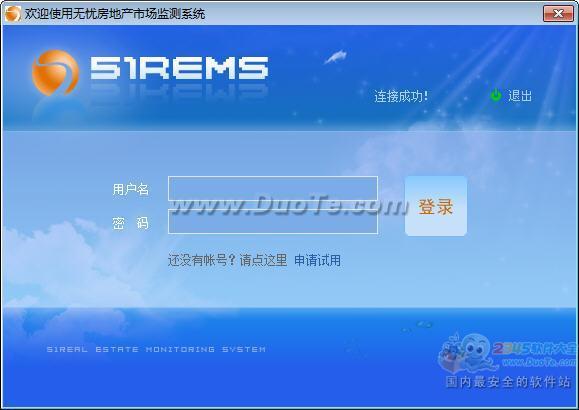Close the login window with the red X
This screenshot has height=410, width=579.
pyautogui.click(x=558, y=14)
